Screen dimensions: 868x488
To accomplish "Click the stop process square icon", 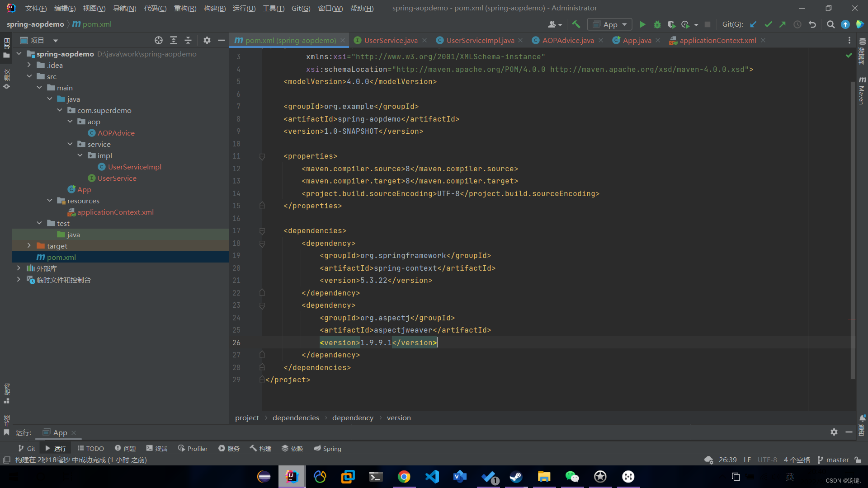I will pos(708,24).
